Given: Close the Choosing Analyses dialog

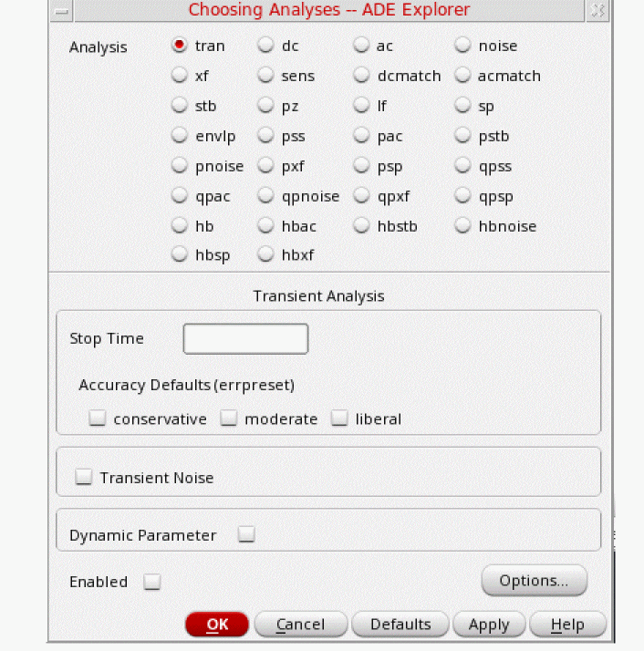Looking at the screenshot, I should click(x=597, y=10).
